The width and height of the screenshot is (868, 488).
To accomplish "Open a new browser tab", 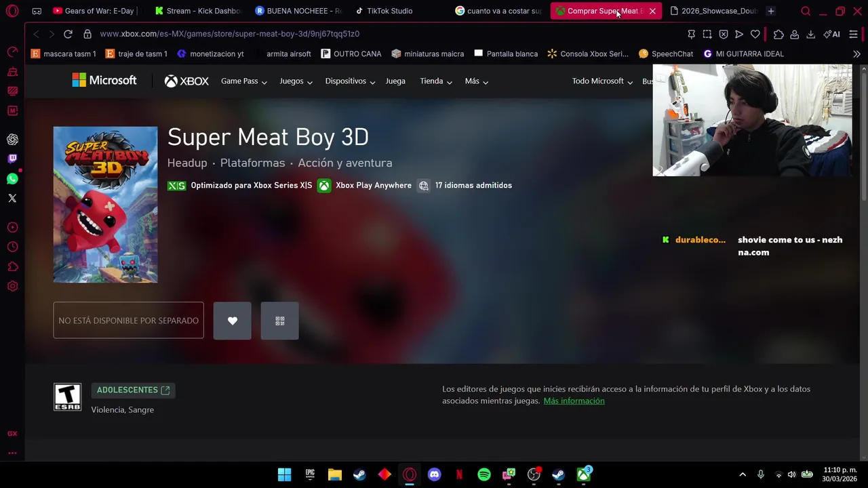I will (771, 11).
